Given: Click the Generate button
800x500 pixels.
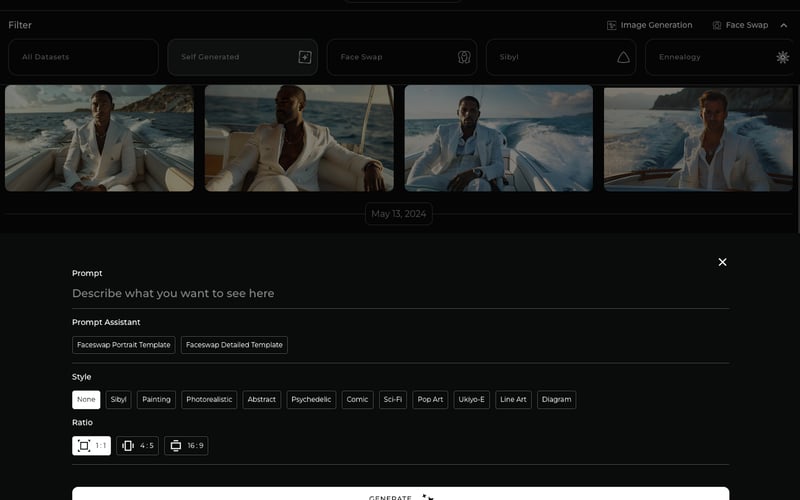Looking at the screenshot, I should [x=401, y=494].
